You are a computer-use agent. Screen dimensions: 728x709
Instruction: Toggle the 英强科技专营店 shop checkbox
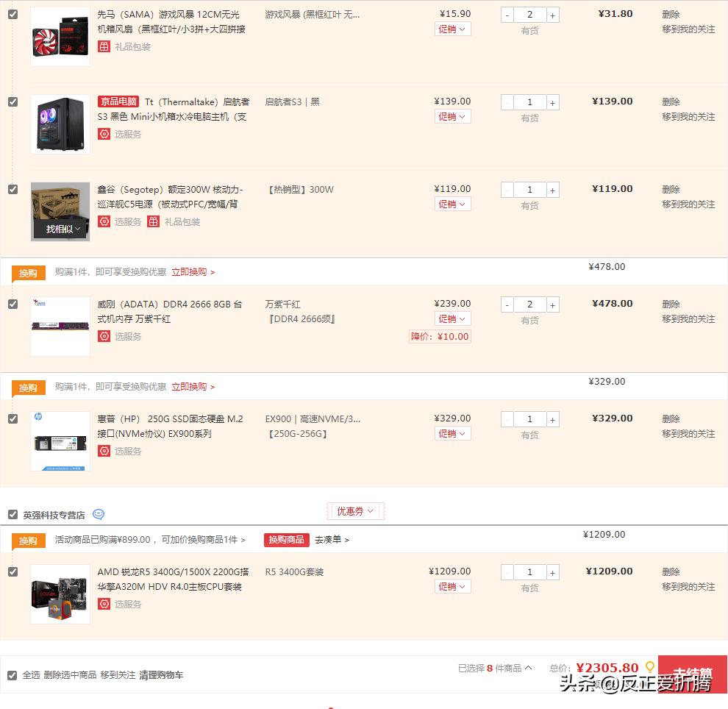coord(13,514)
